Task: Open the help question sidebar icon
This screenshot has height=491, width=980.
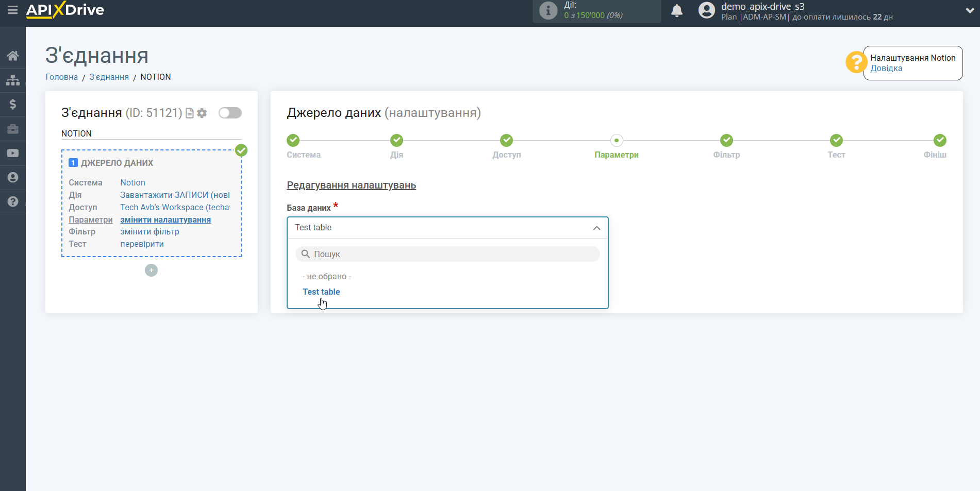Action: coord(13,201)
